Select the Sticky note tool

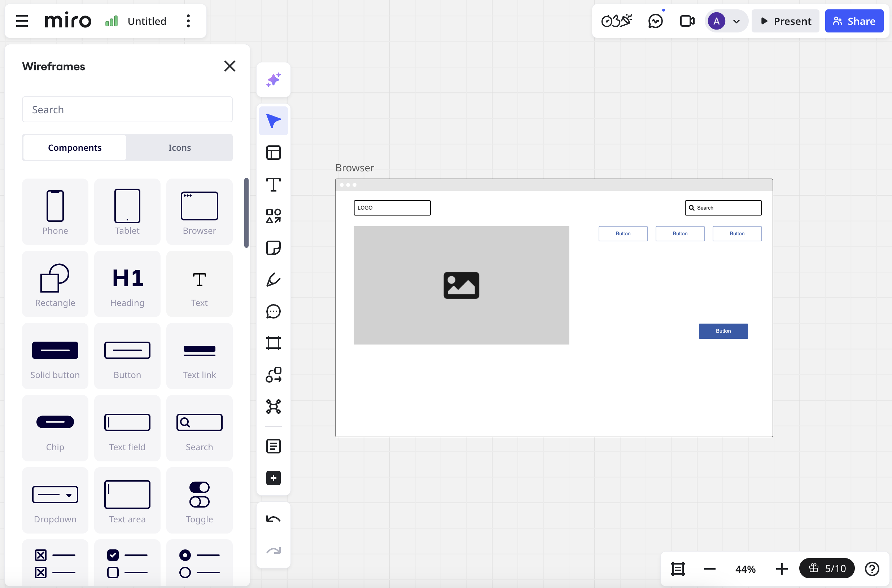(x=273, y=248)
